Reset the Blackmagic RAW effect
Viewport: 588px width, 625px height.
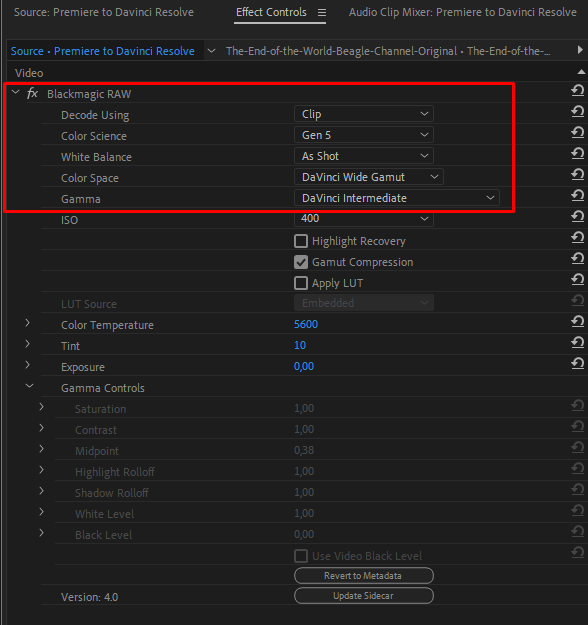[578, 90]
